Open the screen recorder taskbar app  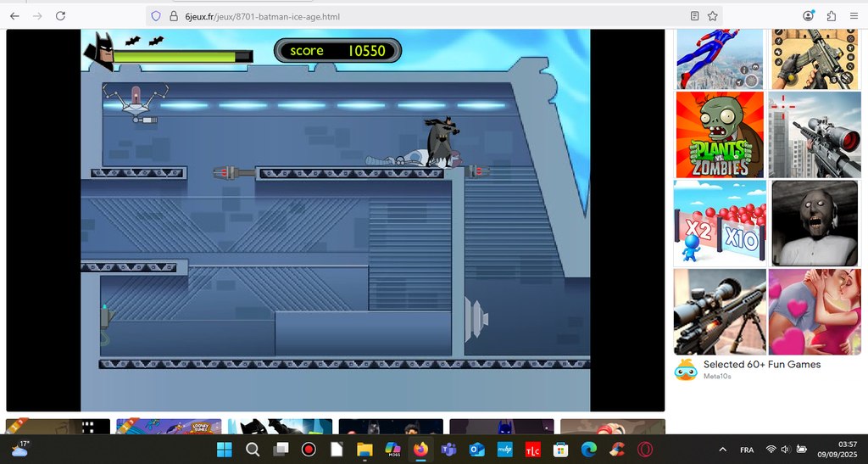pyautogui.click(x=309, y=449)
